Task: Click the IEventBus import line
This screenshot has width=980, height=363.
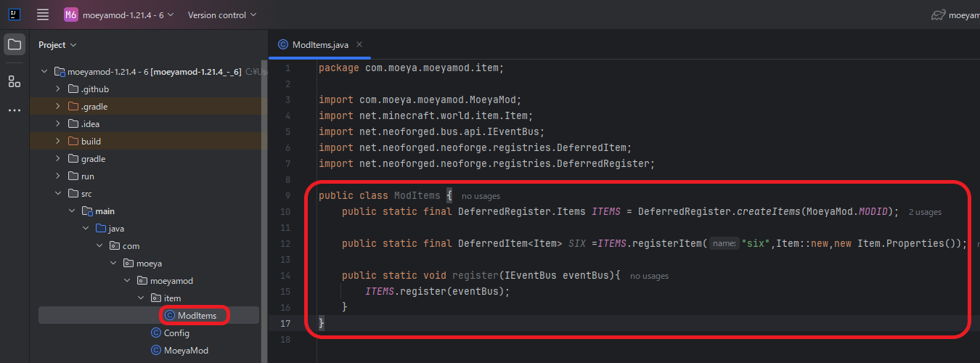Action: pos(431,131)
